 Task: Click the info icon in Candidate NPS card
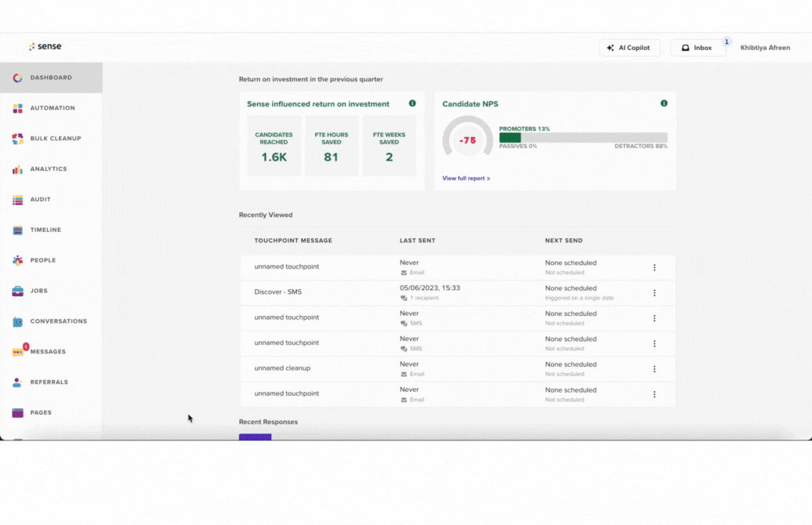pos(664,103)
